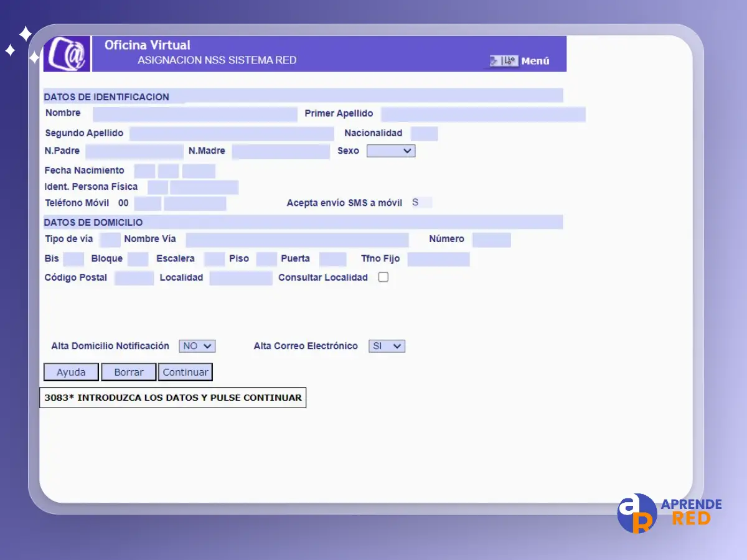Click the Localidad input field
The height and width of the screenshot is (560, 747).
click(240, 278)
